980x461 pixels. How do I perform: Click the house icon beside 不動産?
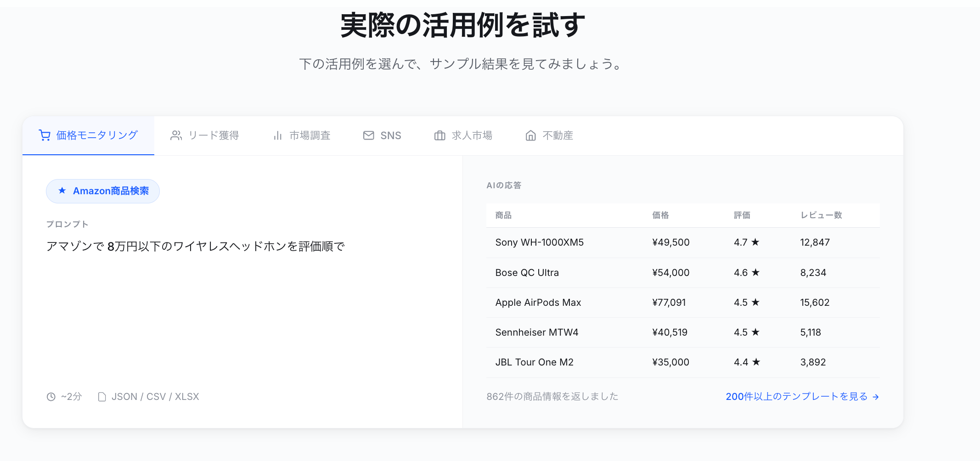tap(530, 135)
